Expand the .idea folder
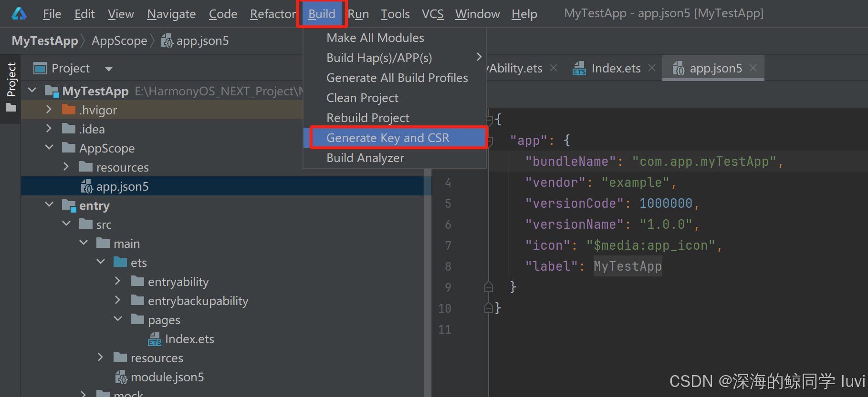The height and width of the screenshot is (397, 868). [49, 129]
